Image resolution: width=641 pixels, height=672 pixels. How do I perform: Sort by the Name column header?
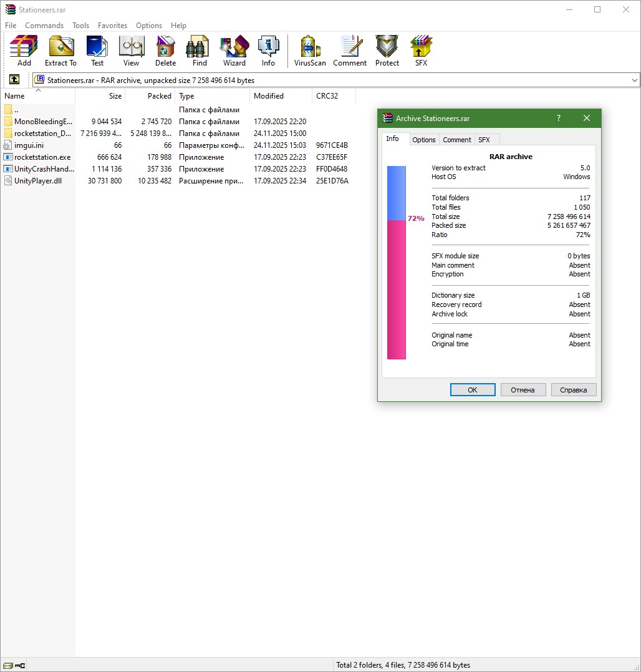[37, 96]
